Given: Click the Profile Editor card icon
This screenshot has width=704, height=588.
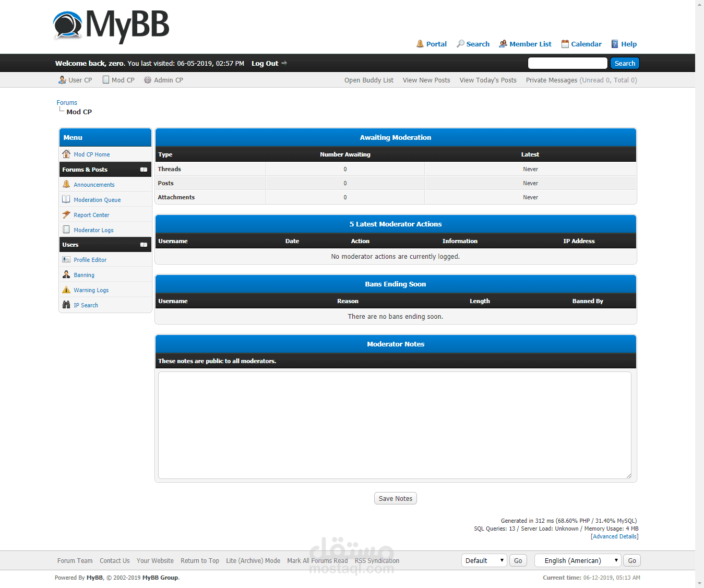Looking at the screenshot, I should (66, 259).
